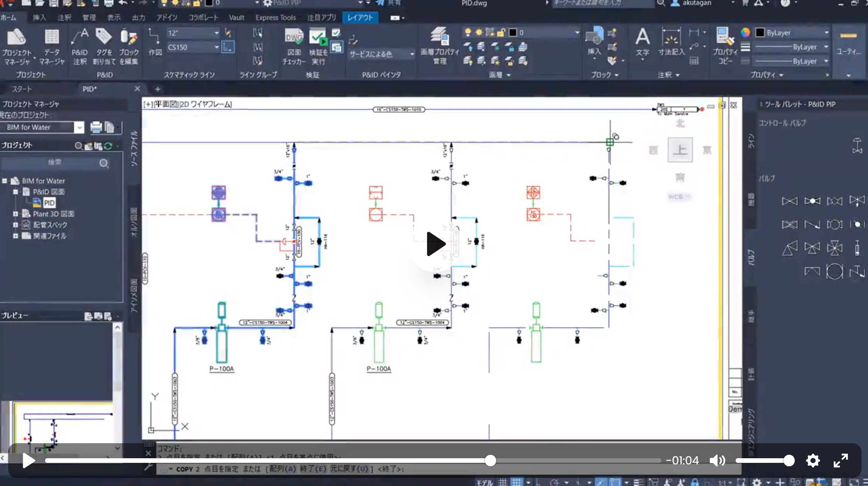868x486 pixels.
Task: Expand the Plant 3D 図面 tree node
Action: [15, 213]
